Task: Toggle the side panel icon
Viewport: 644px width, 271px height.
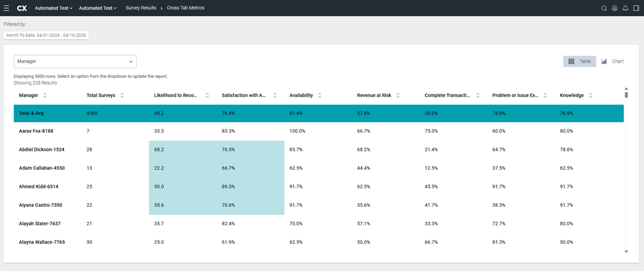Action: tap(636, 8)
